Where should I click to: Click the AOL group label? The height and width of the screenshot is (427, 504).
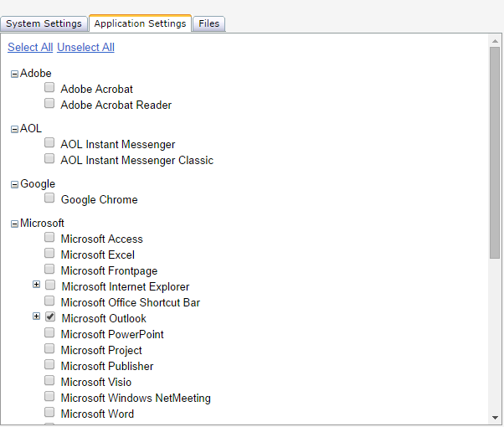(x=31, y=129)
